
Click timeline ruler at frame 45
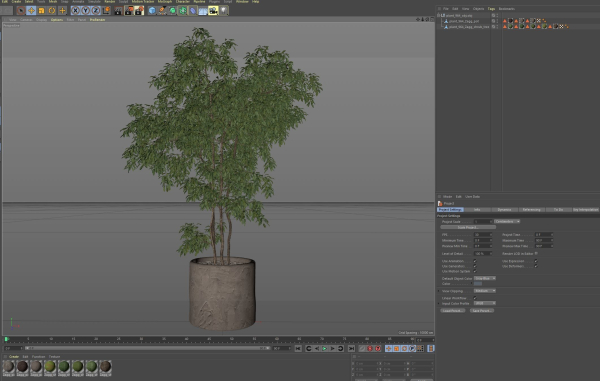click(209, 339)
